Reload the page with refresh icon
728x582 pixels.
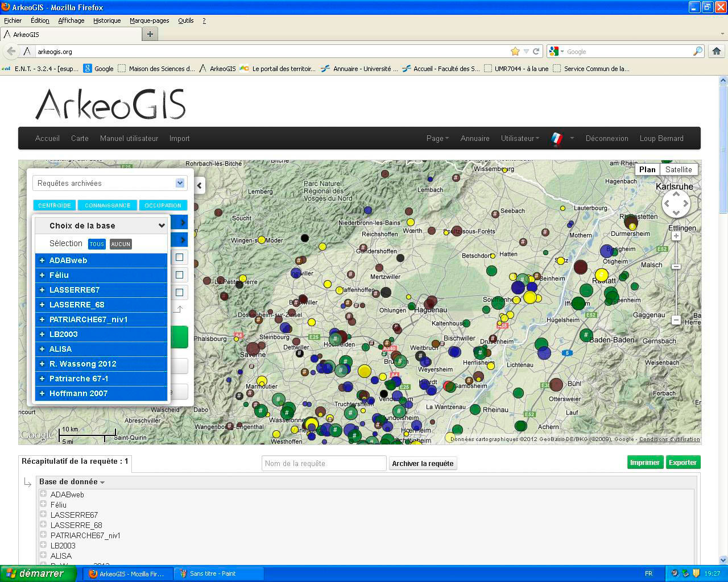(x=536, y=51)
